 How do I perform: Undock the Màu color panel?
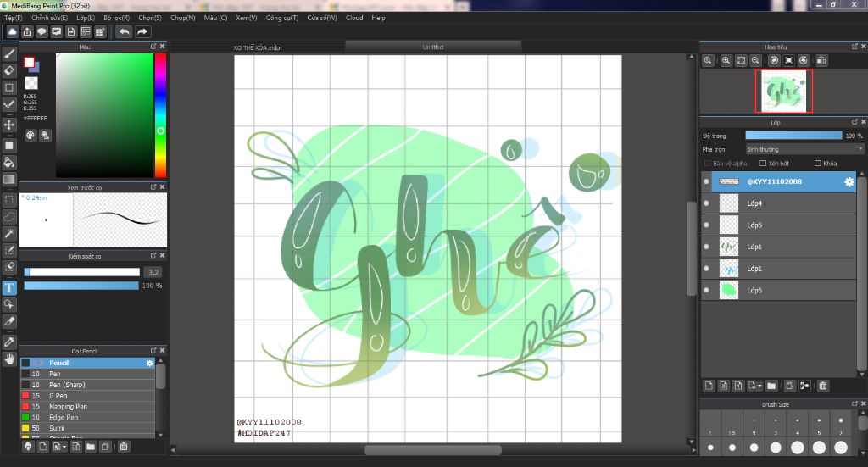(x=153, y=47)
